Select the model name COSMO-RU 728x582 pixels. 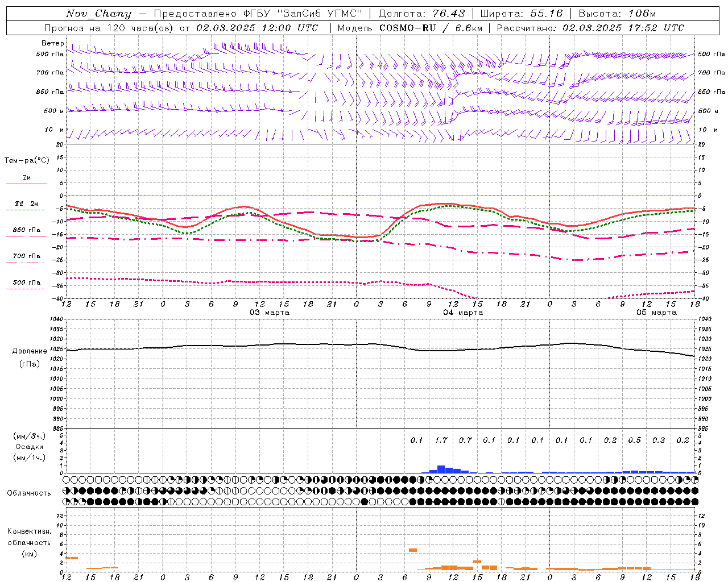click(x=407, y=28)
